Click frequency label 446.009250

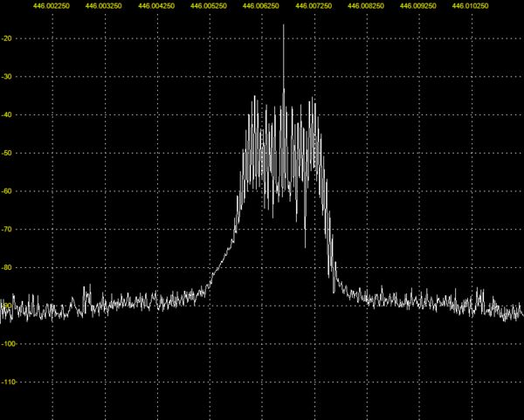418,6
